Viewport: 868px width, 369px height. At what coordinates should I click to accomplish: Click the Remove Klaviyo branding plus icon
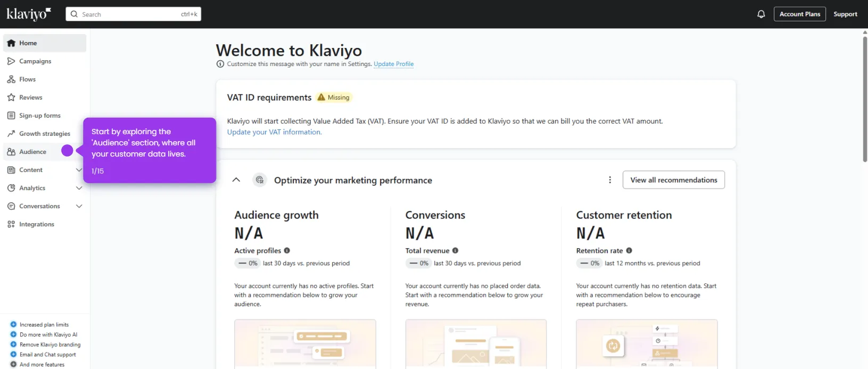(x=14, y=345)
